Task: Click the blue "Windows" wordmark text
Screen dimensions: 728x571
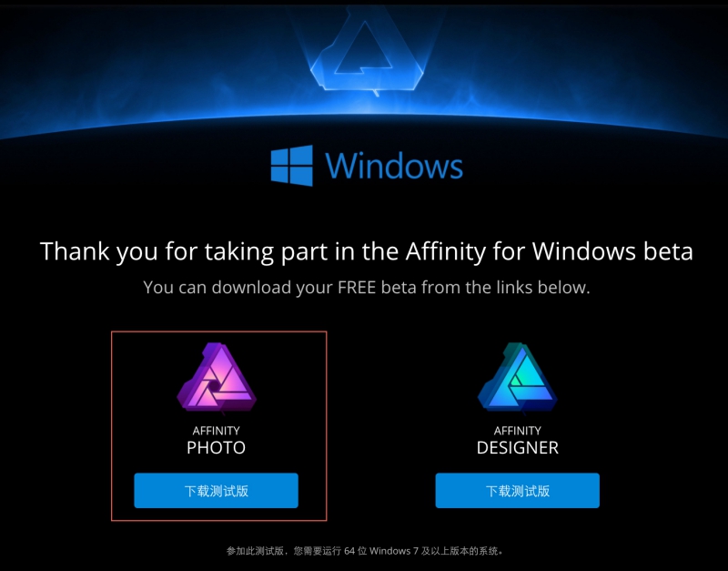Action: 394,166
